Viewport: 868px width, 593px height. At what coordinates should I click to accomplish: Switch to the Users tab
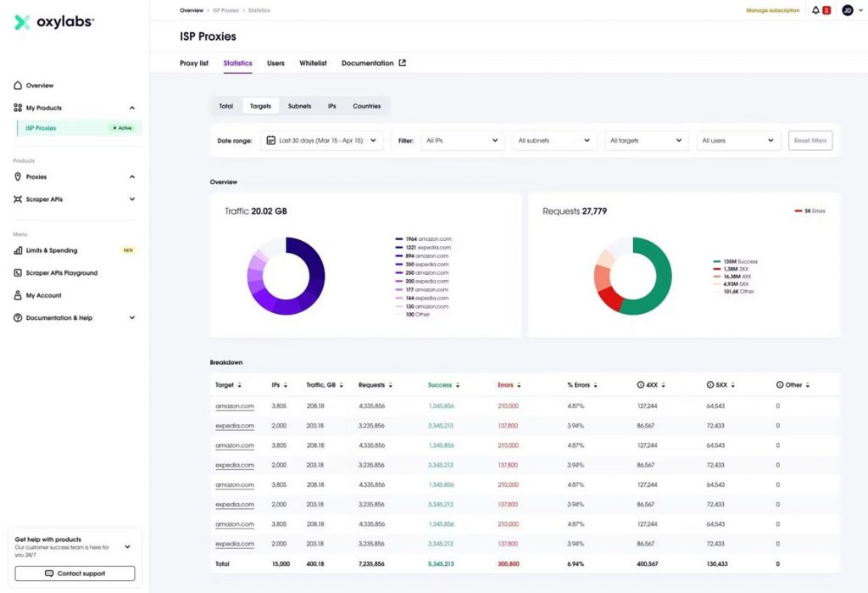pos(275,63)
